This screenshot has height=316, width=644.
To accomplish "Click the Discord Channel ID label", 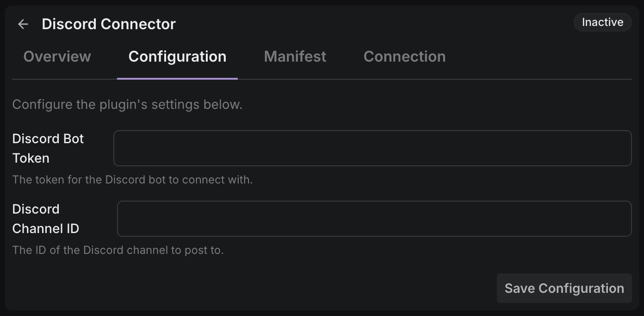I will coord(45,218).
